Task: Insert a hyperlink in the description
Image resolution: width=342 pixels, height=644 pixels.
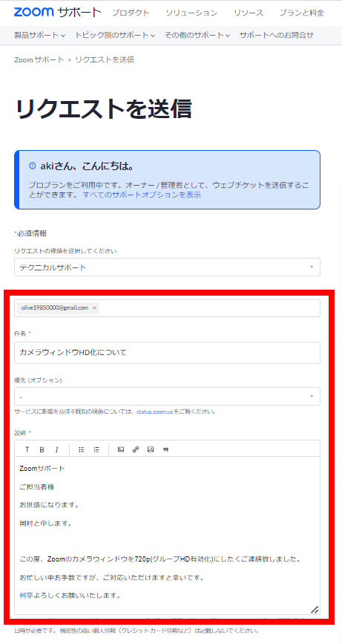Action: (136, 449)
